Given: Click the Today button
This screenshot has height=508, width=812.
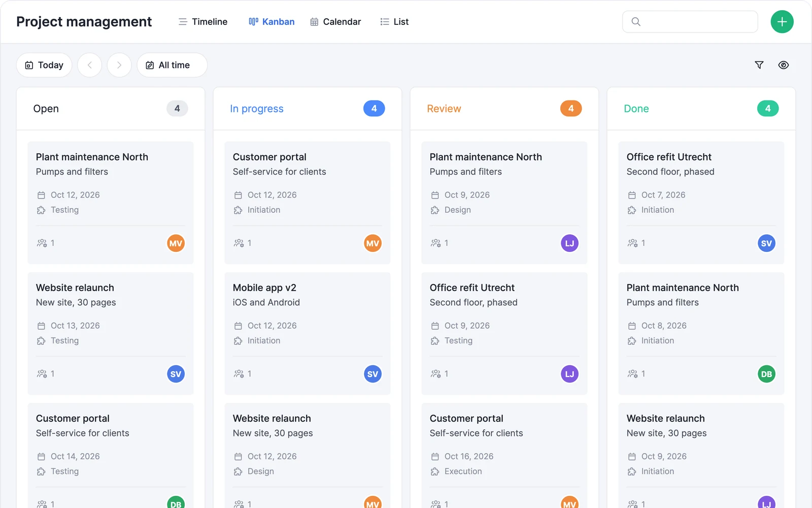Looking at the screenshot, I should click(44, 65).
